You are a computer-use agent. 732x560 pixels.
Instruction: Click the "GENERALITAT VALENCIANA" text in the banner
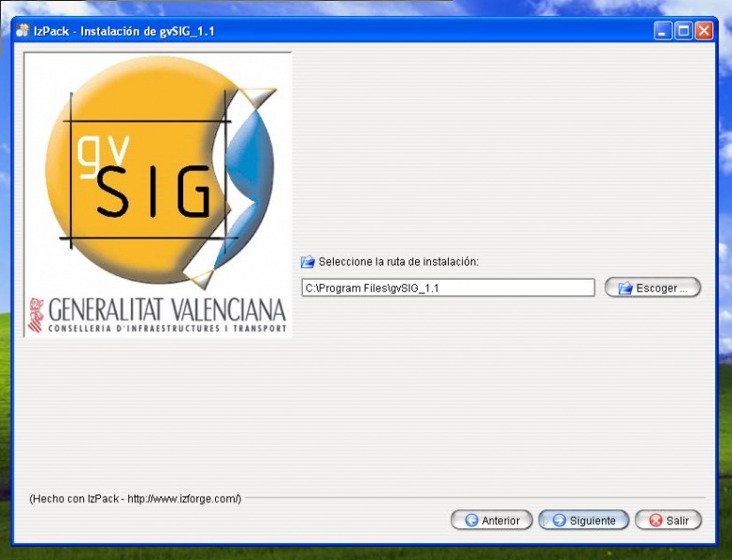point(166,309)
